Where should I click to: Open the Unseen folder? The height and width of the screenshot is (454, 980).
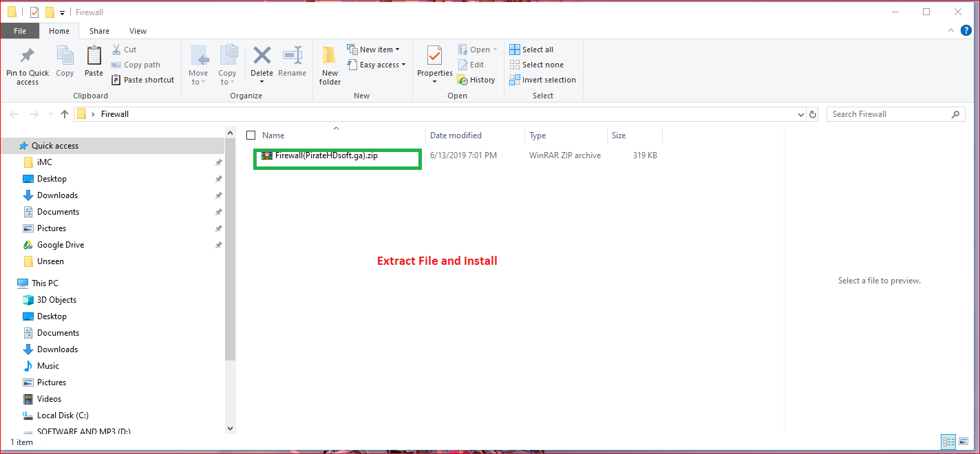point(50,261)
